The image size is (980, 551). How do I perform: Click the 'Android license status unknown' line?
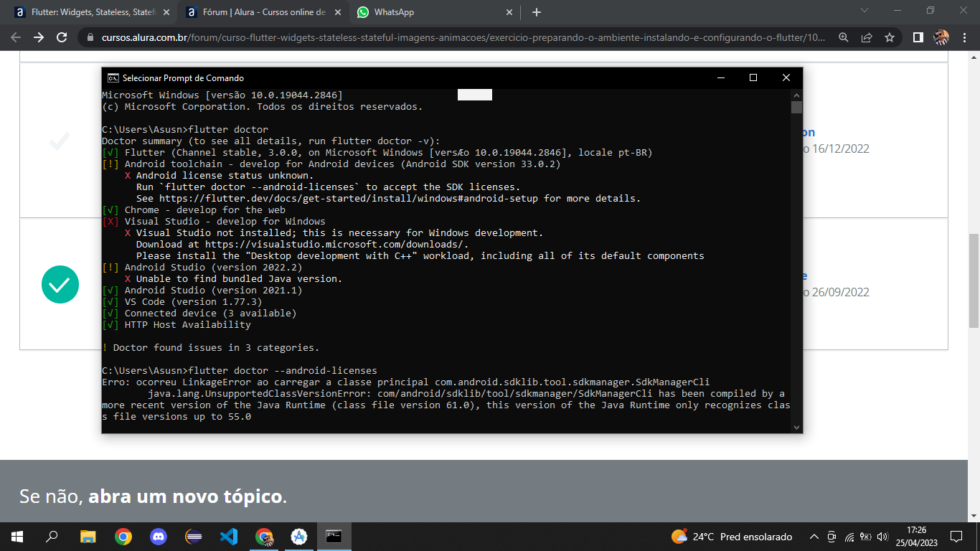click(220, 176)
